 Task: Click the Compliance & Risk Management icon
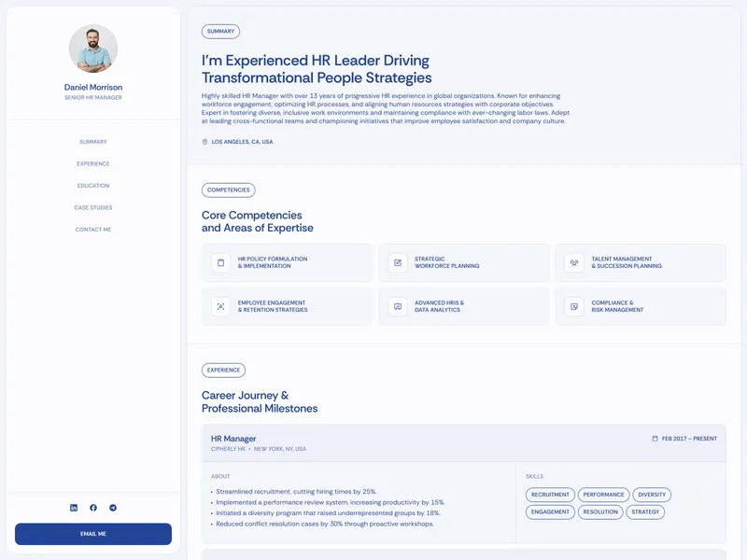pyautogui.click(x=574, y=306)
